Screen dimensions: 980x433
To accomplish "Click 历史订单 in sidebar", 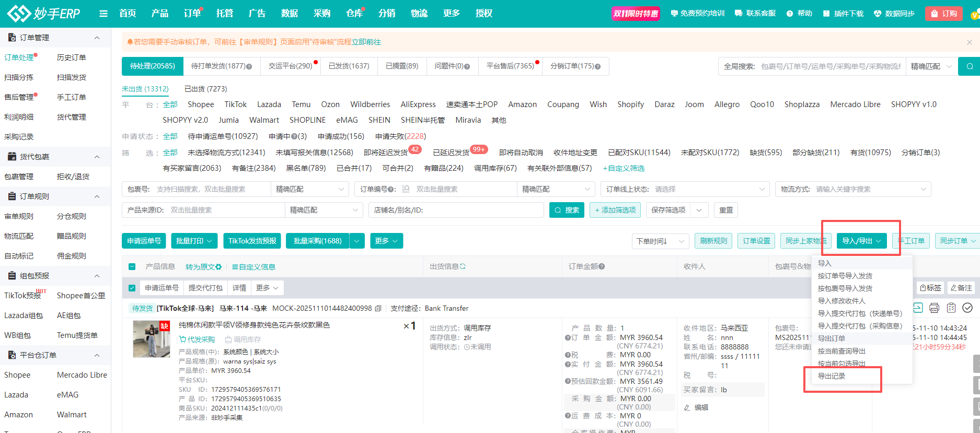I will pyautogui.click(x=72, y=57).
